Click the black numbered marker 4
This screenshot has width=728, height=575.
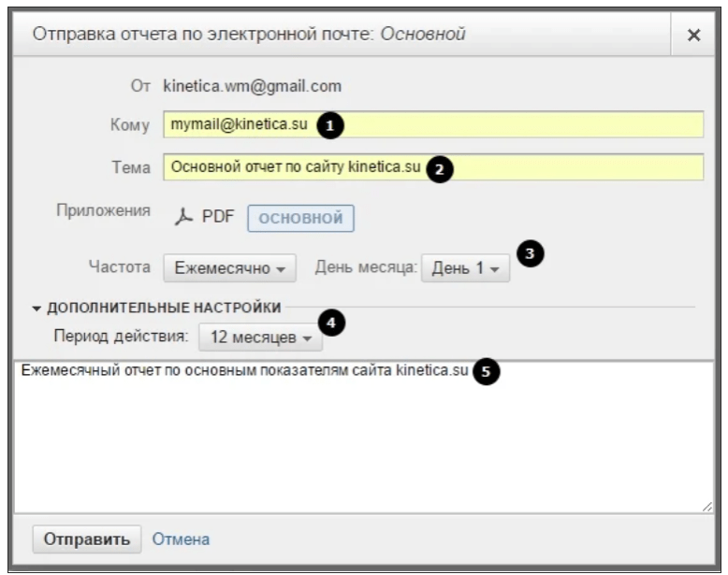point(330,323)
